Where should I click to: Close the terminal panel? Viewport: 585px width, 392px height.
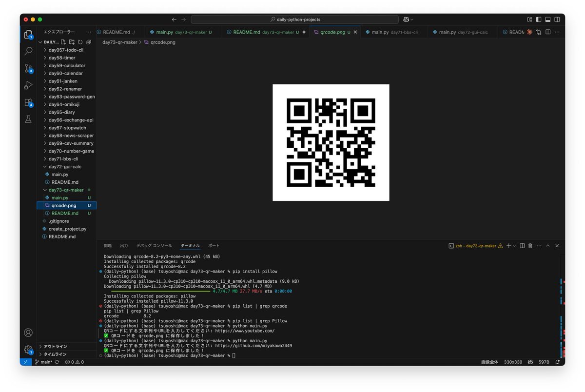[x=557, y=246]
